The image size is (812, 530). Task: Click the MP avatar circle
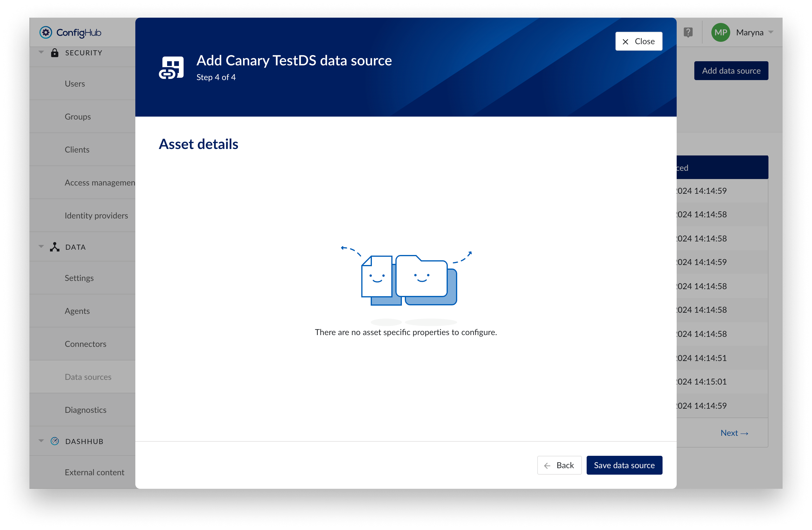click(721, 32)
